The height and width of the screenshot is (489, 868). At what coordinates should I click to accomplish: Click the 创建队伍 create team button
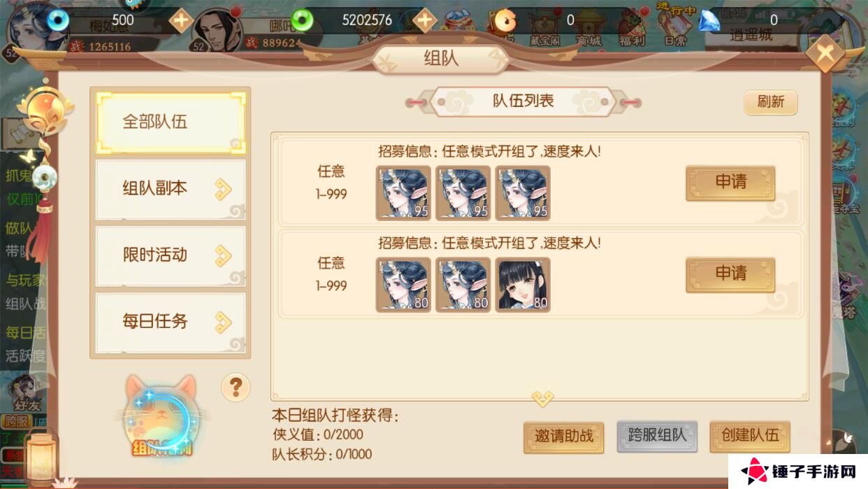[x=750, y=437]
